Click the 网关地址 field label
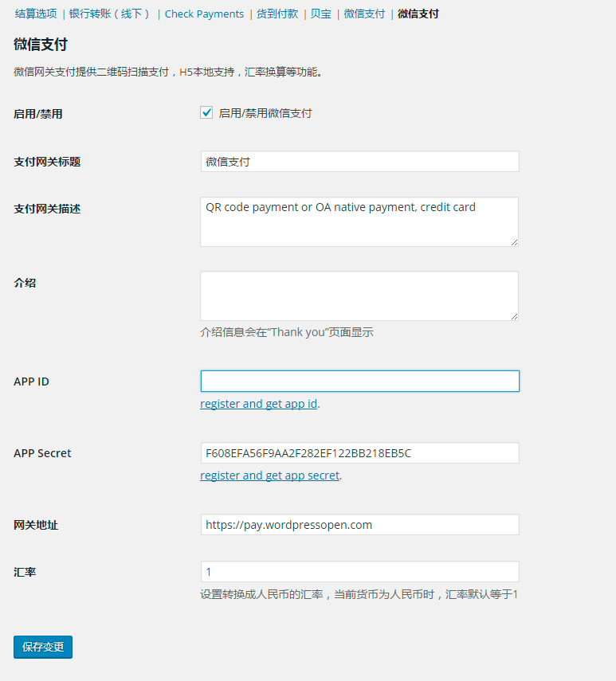Screen dimensions: 616x681 [36, 525]
